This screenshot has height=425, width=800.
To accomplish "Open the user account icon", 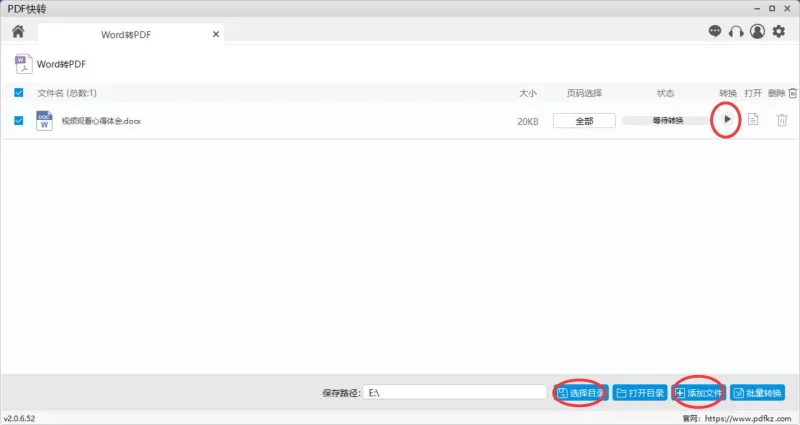I will pyautogui.click(x=757, y=32).
